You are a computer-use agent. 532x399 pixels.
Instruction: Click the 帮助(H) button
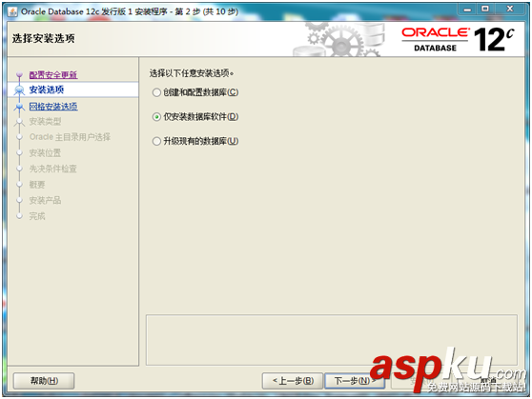pyautogui.click(x=44, y=381)
